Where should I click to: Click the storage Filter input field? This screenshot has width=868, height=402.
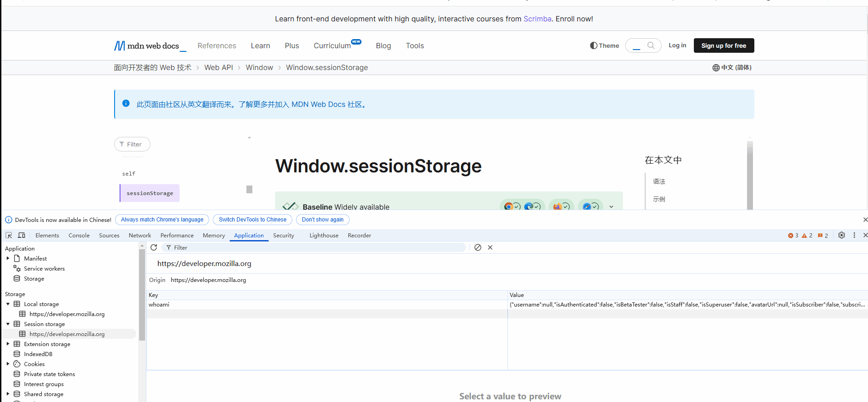click(314, 247)
